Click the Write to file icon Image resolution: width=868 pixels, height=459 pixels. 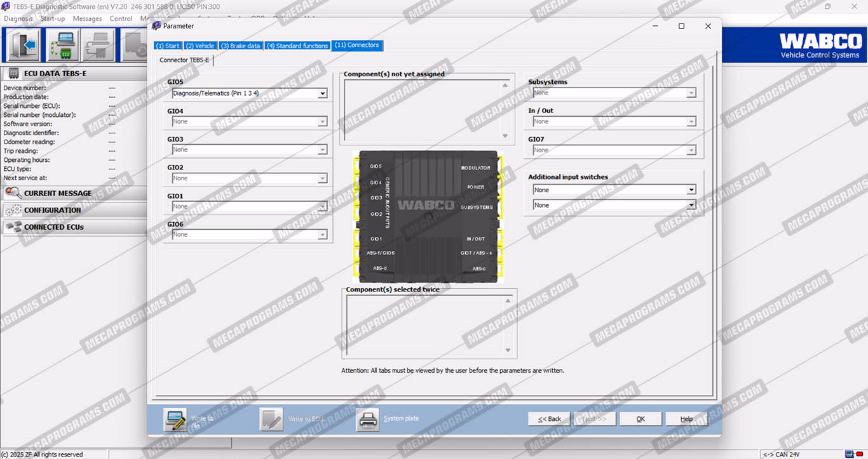click(175, 420)
